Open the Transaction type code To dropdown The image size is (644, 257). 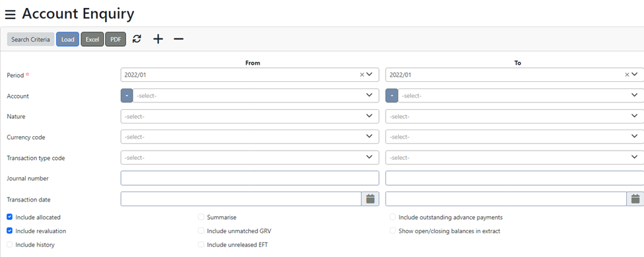515,158
